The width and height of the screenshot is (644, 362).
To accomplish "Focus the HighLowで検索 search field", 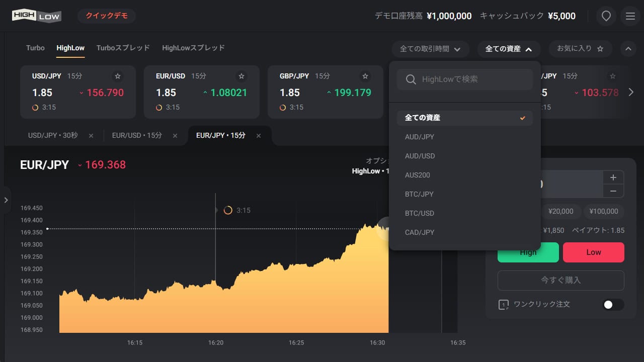I will (464, 79).
